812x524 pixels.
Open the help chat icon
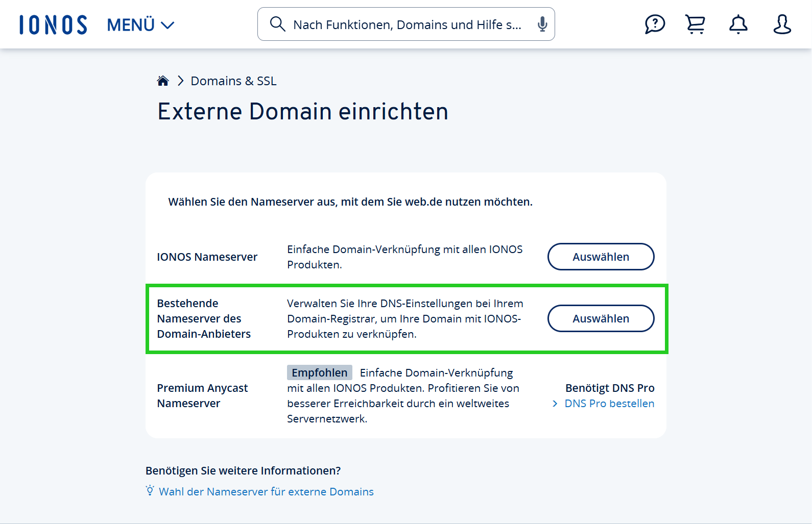pyautogui.click(x=655, y=24)
